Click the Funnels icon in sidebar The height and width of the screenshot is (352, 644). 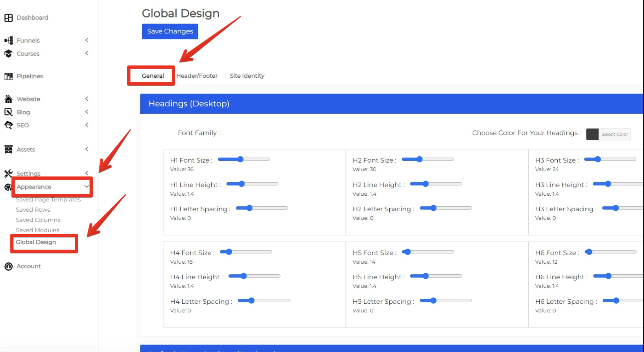tap(9, 40)
